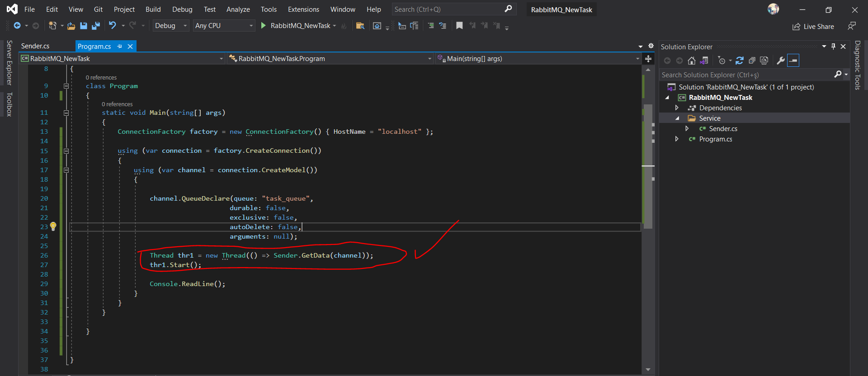Expand the Dependencies node
This screenshot has height=376, width=868.
pos(677,108)
